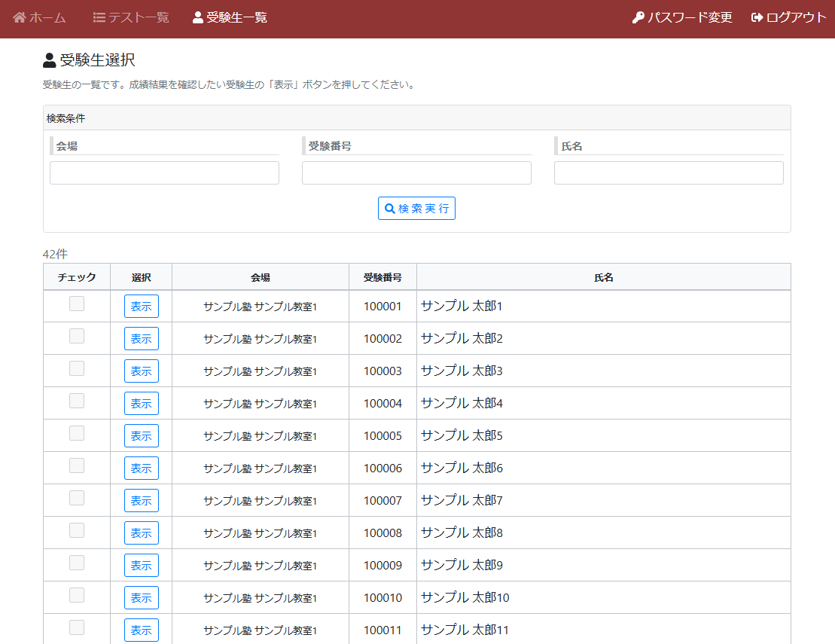This screenshot has height=644, width=835.
Task: Click 表示 for サンプル 太郎11
Action: [x=142, y=630]
